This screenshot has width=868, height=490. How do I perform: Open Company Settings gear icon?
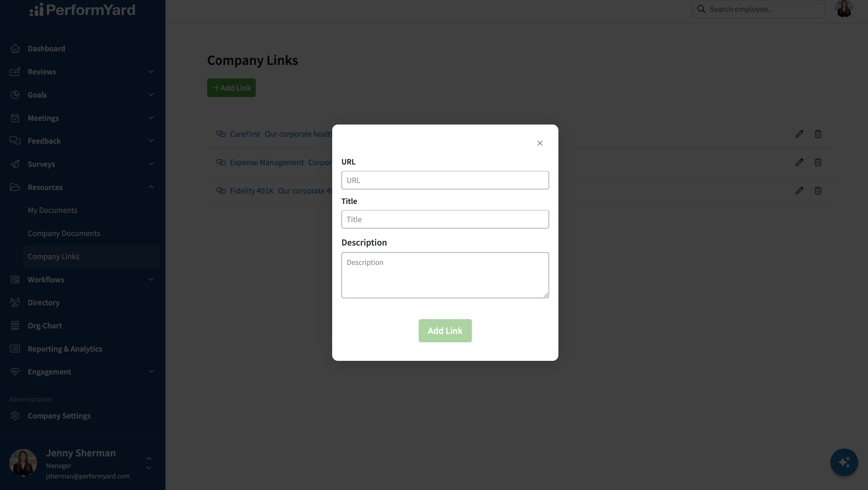click(x=15, y=416)
